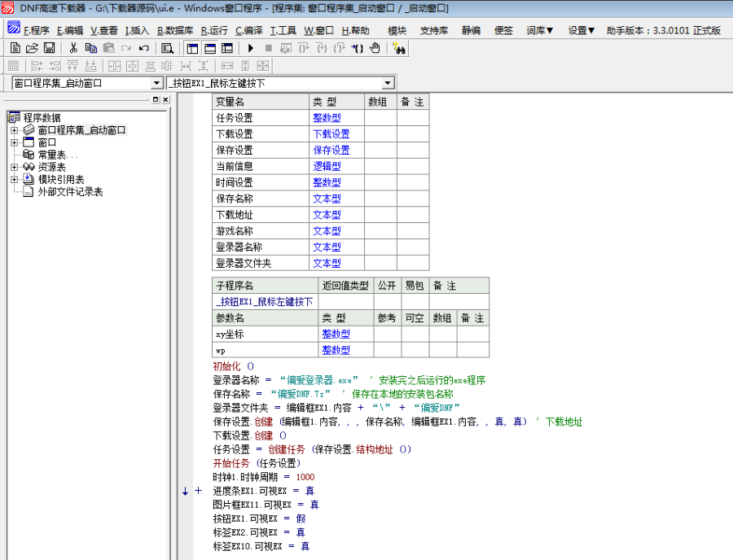
Task: Click the 下载设置 type link in variable table
Action: pyautogui.click(x=331, y=134)
